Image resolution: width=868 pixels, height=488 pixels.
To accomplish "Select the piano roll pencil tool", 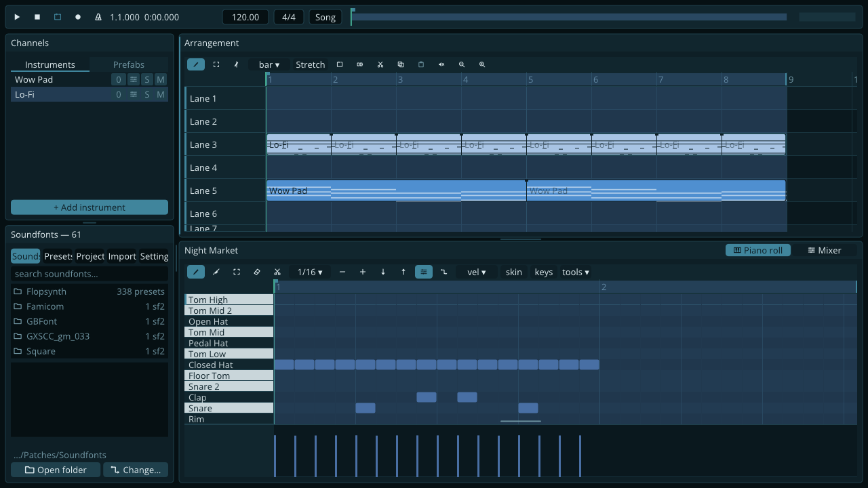I will pyautogui.click(x=196, y=272).
